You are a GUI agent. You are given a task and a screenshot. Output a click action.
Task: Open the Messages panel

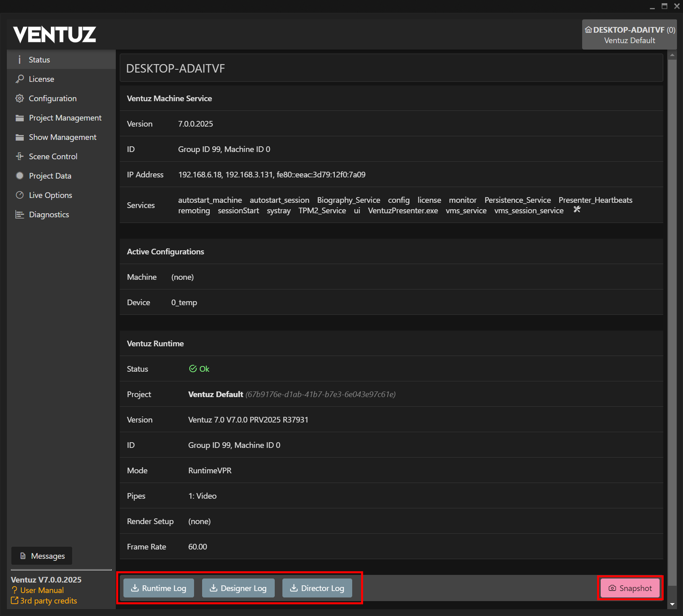[x=42, y=556]
